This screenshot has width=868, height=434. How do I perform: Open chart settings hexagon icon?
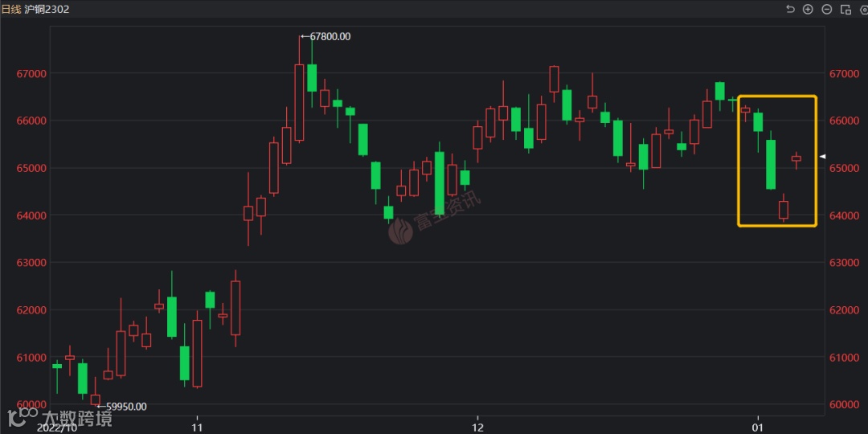[x=864, y=9]
